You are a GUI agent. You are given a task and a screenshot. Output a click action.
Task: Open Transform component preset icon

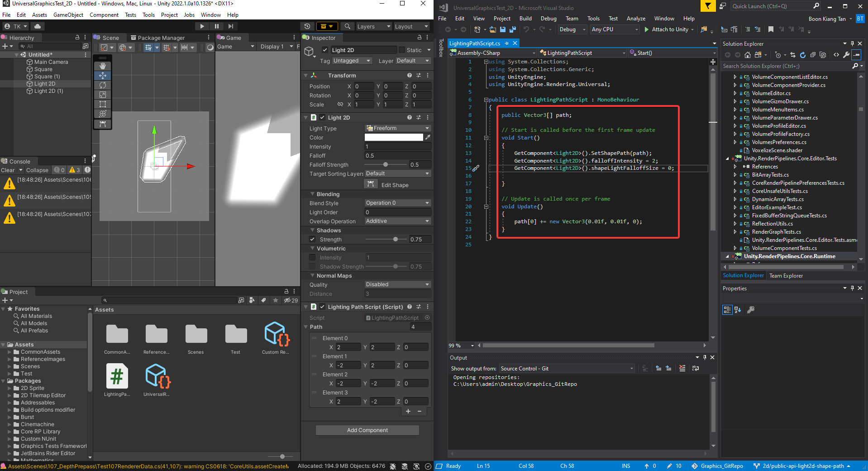[419, 75]
